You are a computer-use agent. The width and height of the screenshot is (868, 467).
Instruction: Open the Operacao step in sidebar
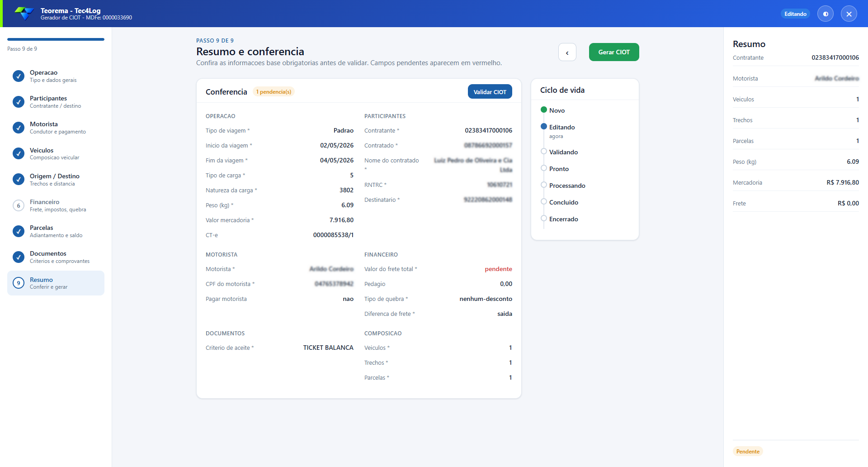pyautogui.click(x=56, y=76)
